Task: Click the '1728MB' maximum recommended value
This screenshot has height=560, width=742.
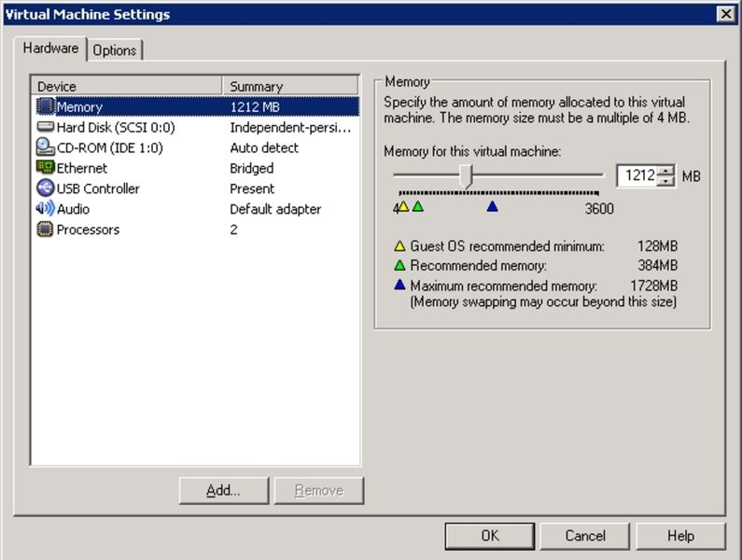Action: click(653, 286)
